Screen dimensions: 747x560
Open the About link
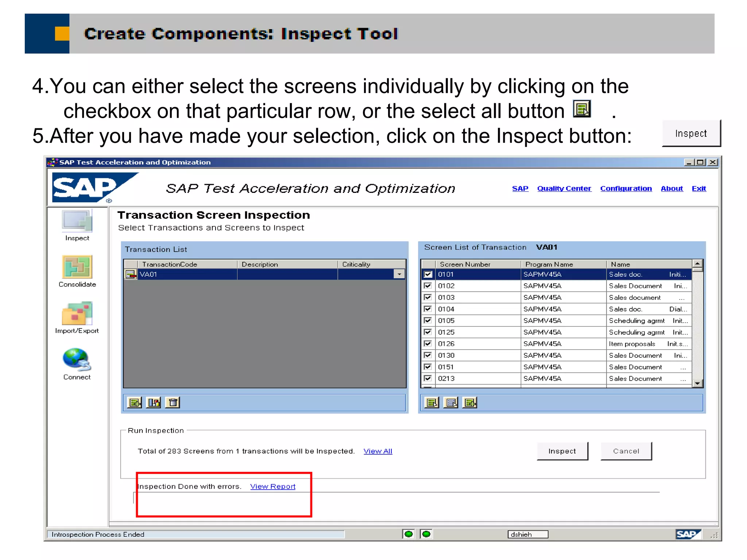tap(672, 188)
